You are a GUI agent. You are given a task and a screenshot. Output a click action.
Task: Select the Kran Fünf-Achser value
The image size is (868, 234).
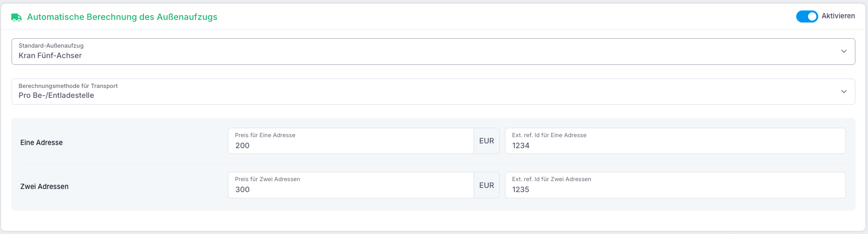coord(50,55)
